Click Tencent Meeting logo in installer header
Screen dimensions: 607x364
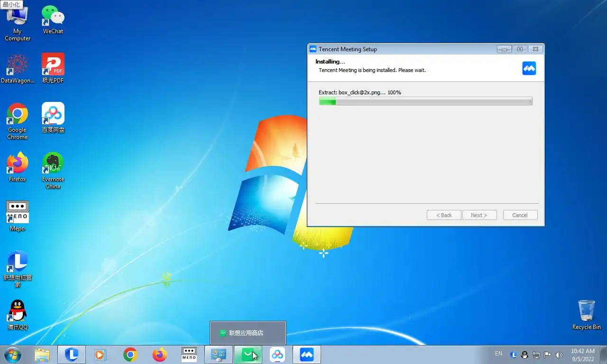coord(529,68)
